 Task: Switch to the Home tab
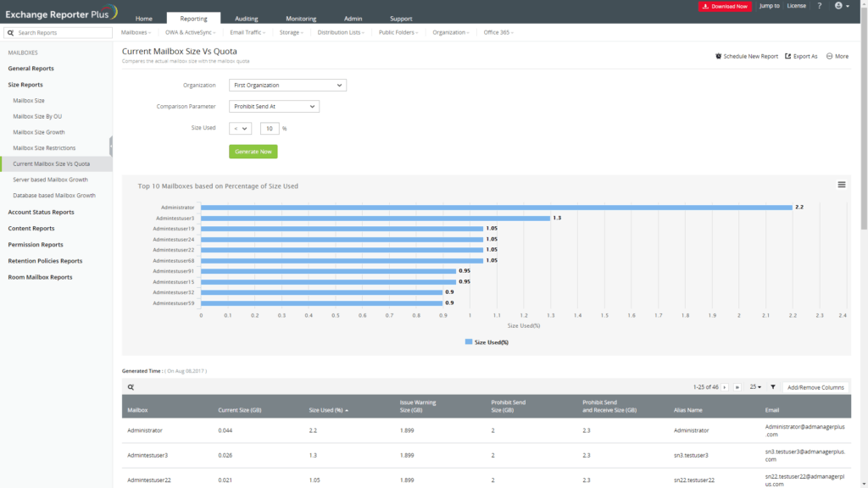click(144, 19)
